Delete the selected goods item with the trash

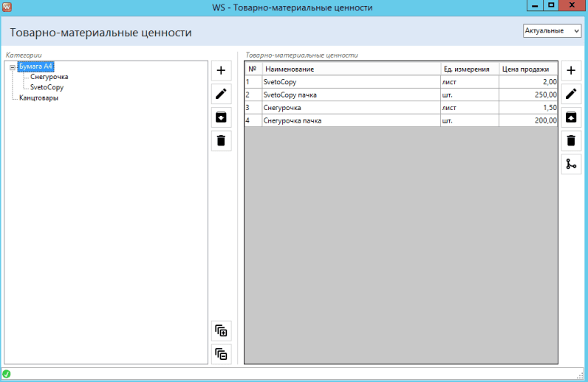pos(571,140)
